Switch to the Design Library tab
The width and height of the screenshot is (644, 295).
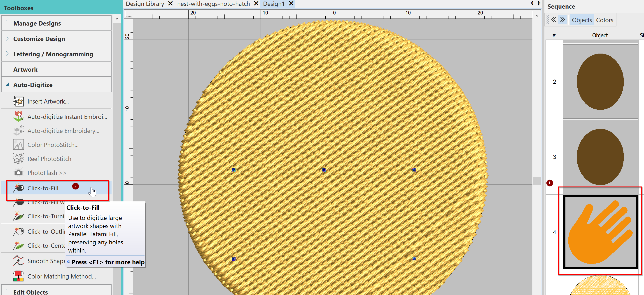pyautogui.click(x=145, y=4)
